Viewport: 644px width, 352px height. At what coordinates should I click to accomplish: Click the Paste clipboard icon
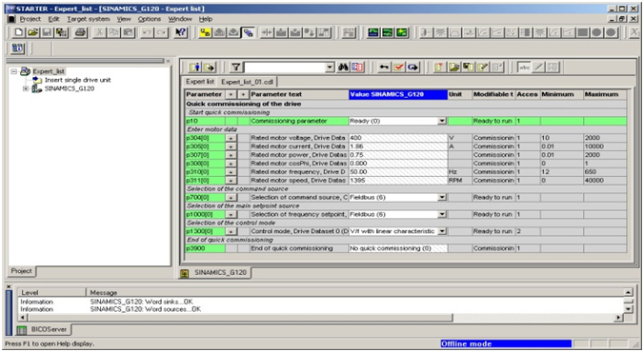pos(129,32)
